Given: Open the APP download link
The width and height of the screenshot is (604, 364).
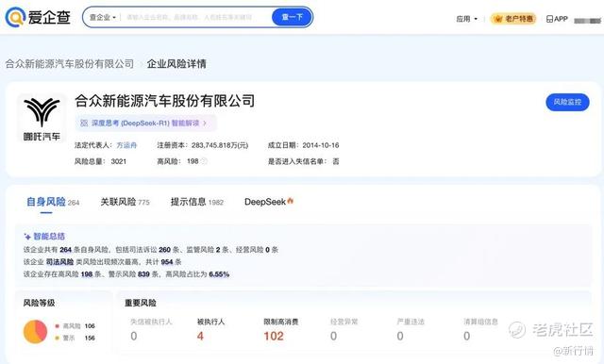Looking at the screenshot, I should [x=557, y=19].
